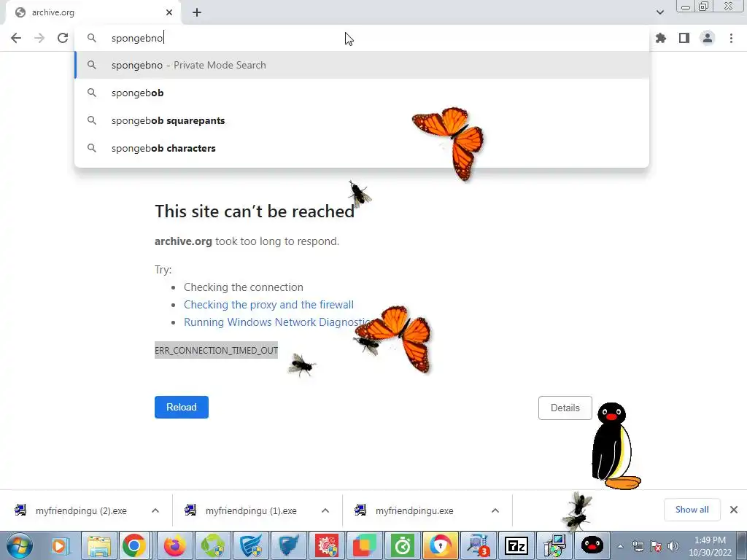Open 'Running Windows Network Diagnostics' link
Viewport: 747px width, 560px height.
(277, 322)
